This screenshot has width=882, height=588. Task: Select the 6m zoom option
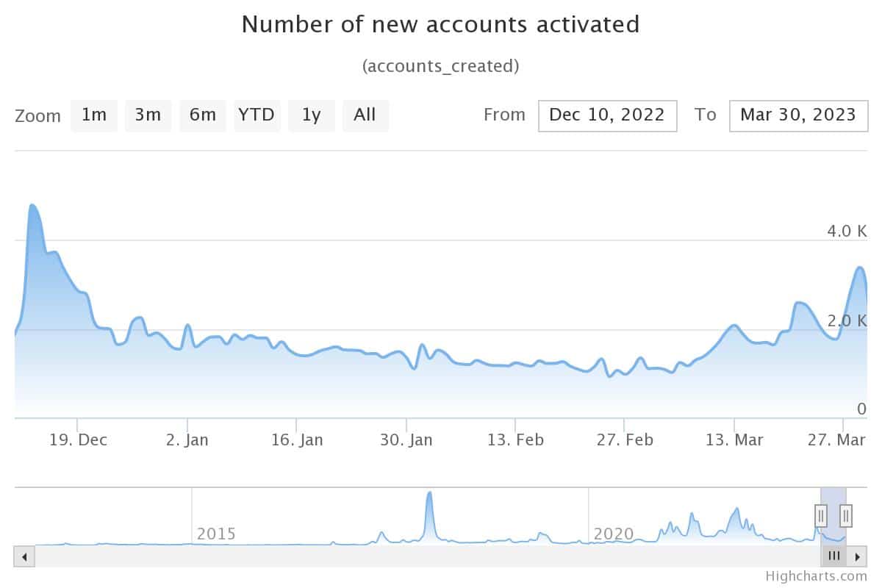(202, 115)
